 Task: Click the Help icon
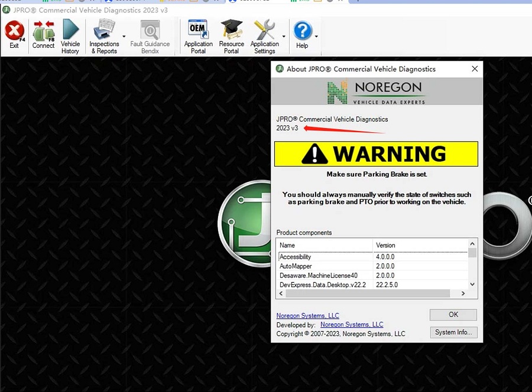pos(302,35)
